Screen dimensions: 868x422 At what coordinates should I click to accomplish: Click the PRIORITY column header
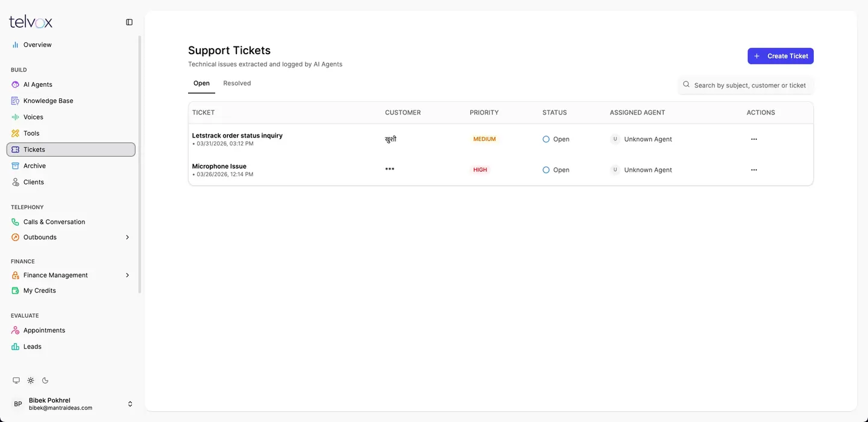[484, 113]
